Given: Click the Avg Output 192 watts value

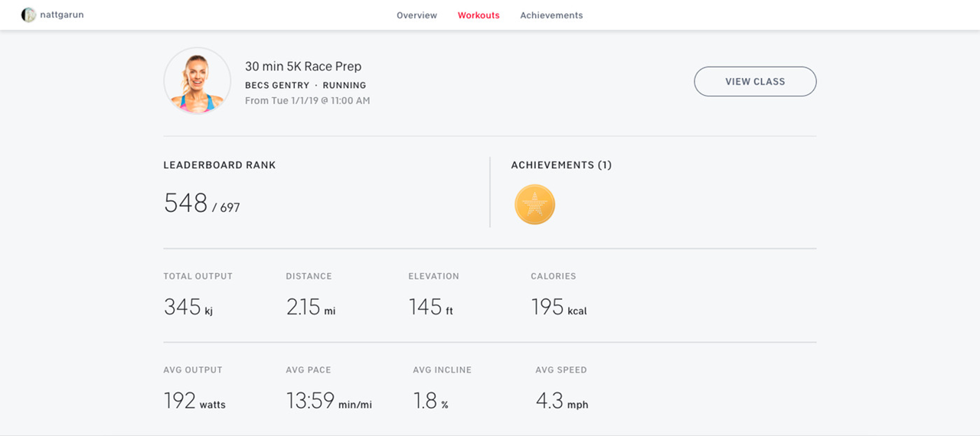Looking at the screenshot, I should (194, 401).
